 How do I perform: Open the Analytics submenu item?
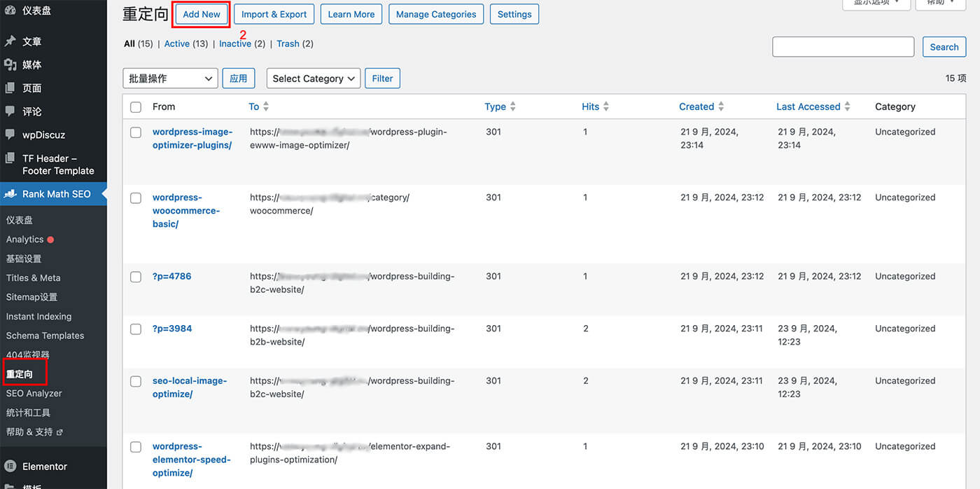[x=24, y=240]
